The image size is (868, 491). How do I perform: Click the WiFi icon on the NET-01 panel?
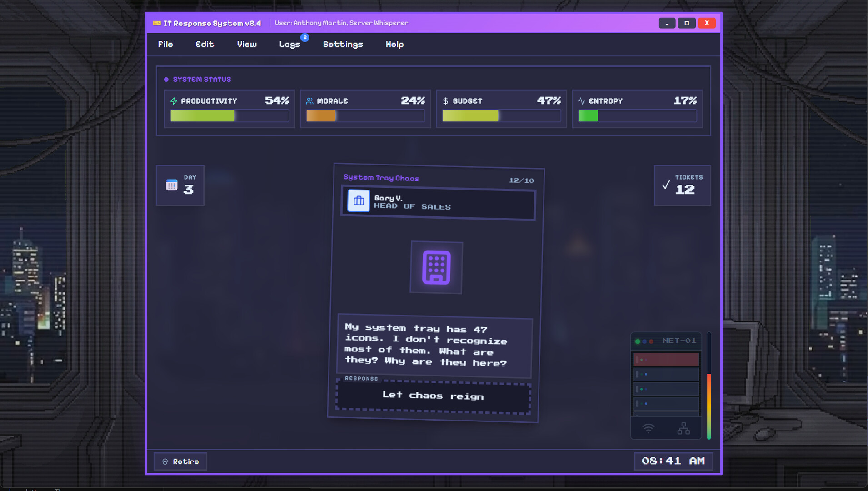[x=649, y=426]
